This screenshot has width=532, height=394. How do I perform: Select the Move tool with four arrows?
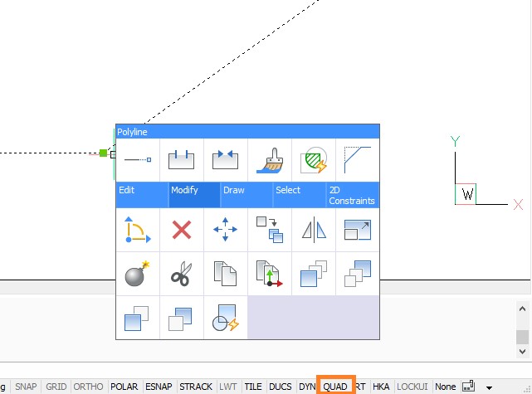(x=225, y=230)
